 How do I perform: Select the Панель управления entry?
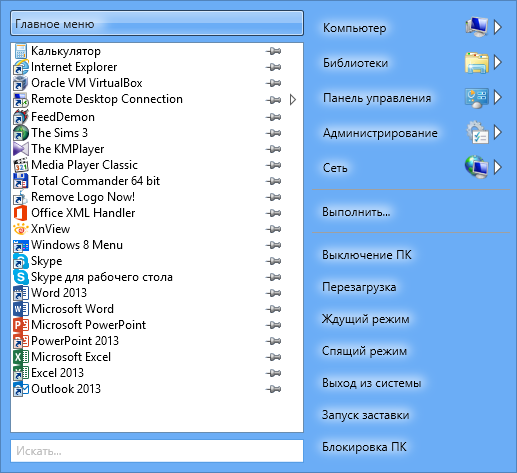pyautogui.click(x=377, y=98)
